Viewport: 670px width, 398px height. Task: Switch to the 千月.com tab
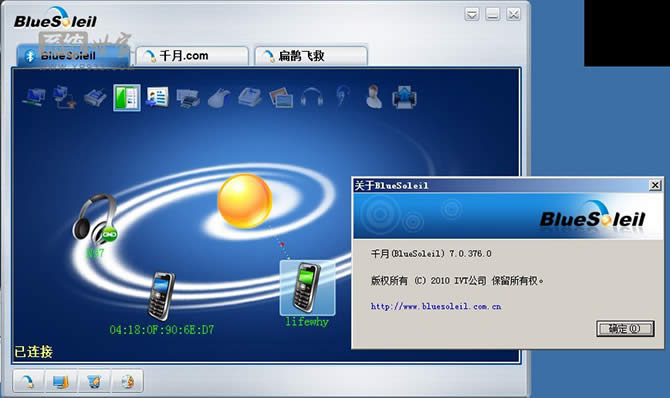(192, 56)
